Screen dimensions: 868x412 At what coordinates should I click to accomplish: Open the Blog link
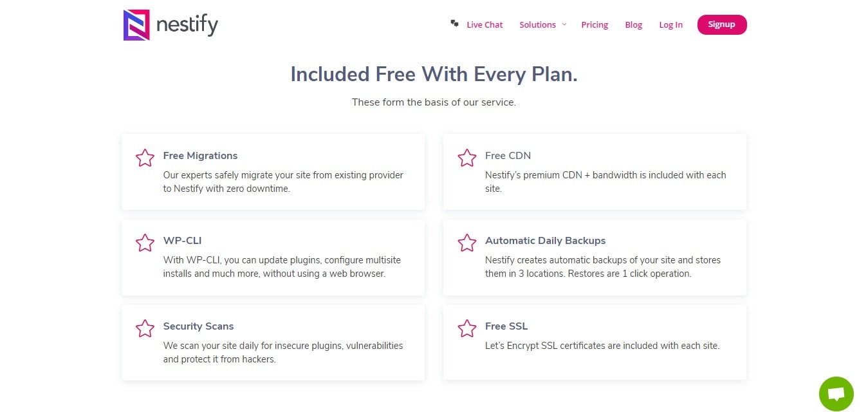point(634,24)
